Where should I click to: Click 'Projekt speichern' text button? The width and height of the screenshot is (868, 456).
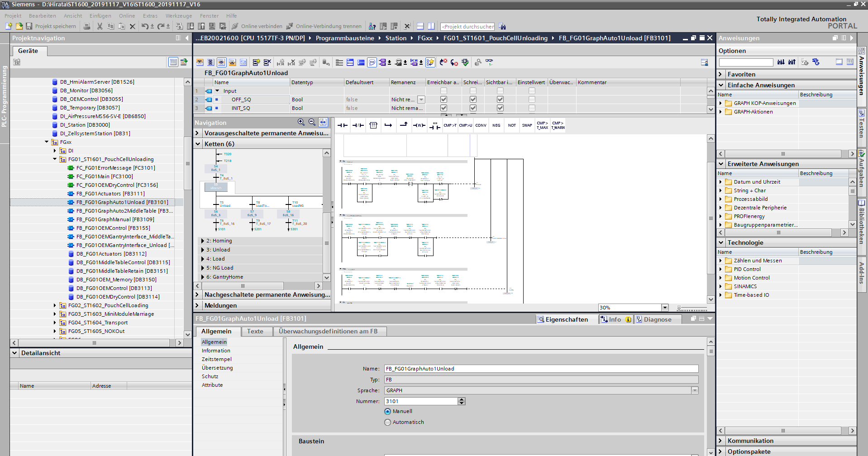click(x=56, y=27)
